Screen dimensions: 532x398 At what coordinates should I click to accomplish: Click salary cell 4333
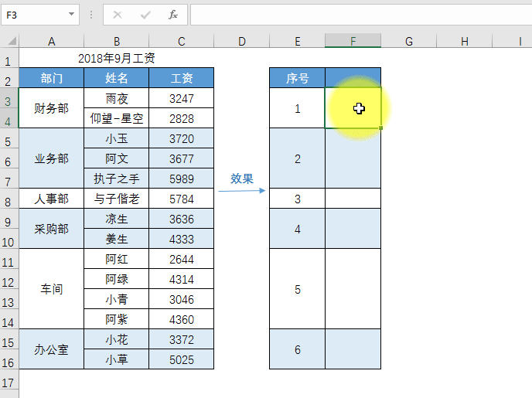[x=182, y=239]
